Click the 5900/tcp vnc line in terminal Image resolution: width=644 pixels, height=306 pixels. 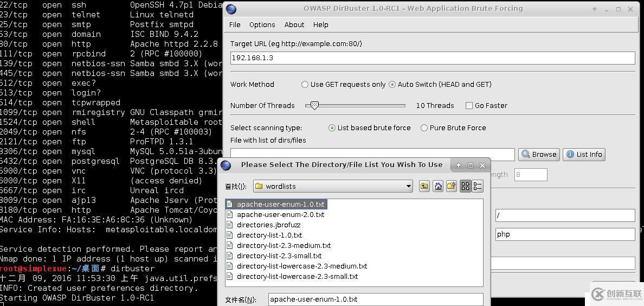click(108, 171)
